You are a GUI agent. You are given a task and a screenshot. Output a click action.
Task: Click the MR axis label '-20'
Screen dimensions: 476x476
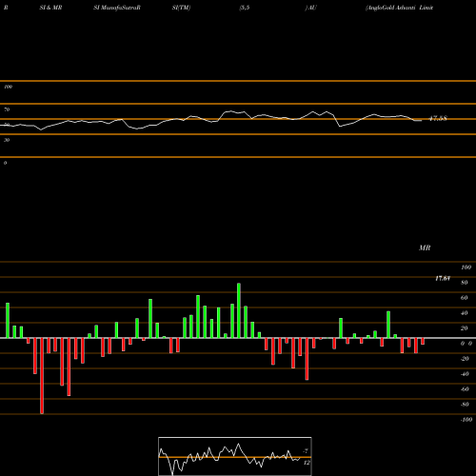pyautogui.click(x=465, y=359)
